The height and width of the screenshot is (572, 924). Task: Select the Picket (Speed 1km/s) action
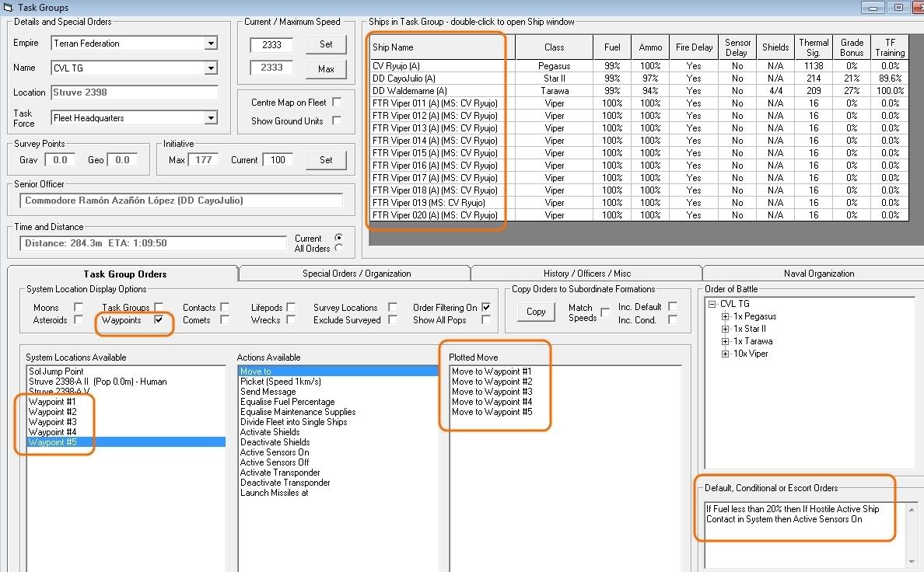coord(338,382)
